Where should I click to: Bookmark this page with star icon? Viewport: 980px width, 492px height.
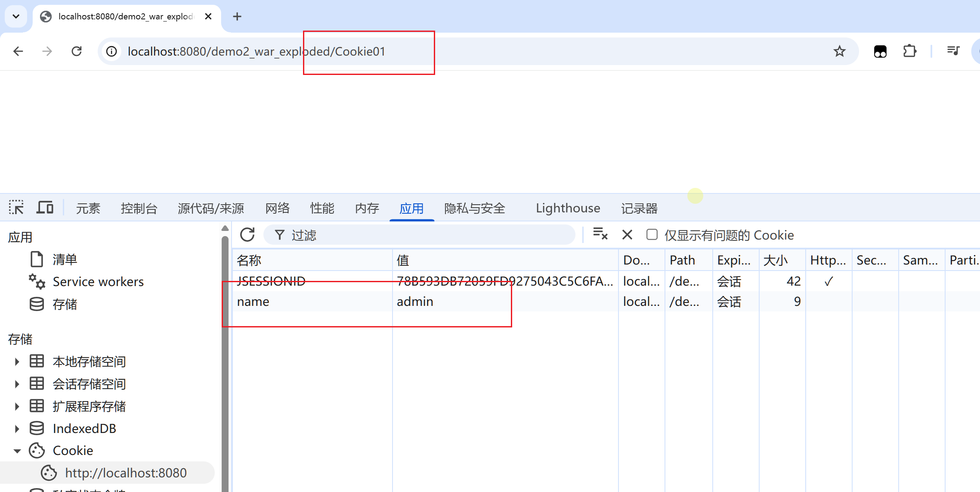click(x=839, y=52)
